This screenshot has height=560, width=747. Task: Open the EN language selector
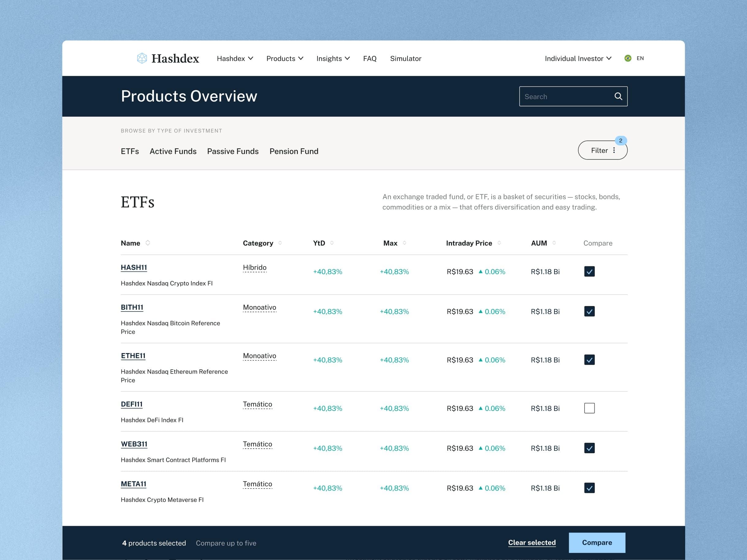pyautogui.click(x=640, y=58)
